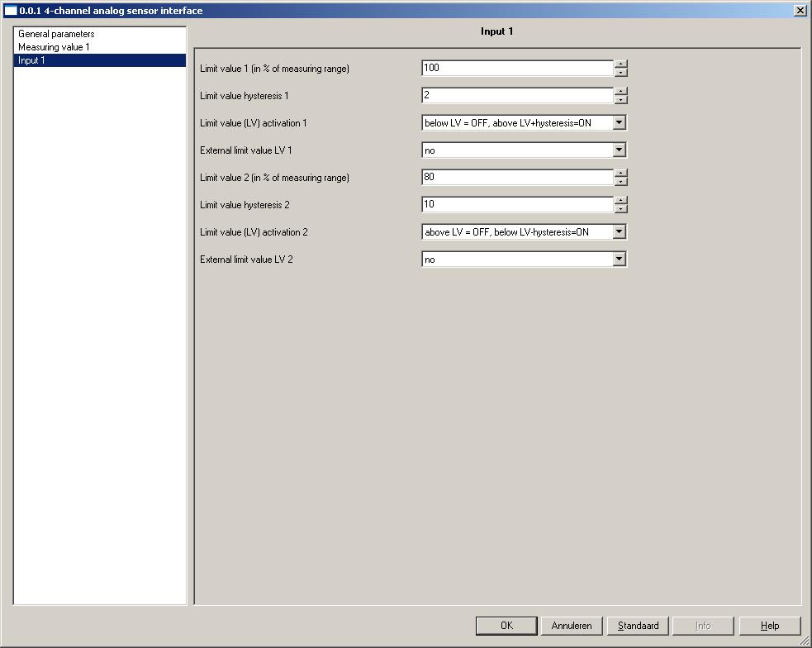Click the Annuleren button
Viewport: 812px width, 648px height.
(x=572, y=626)
